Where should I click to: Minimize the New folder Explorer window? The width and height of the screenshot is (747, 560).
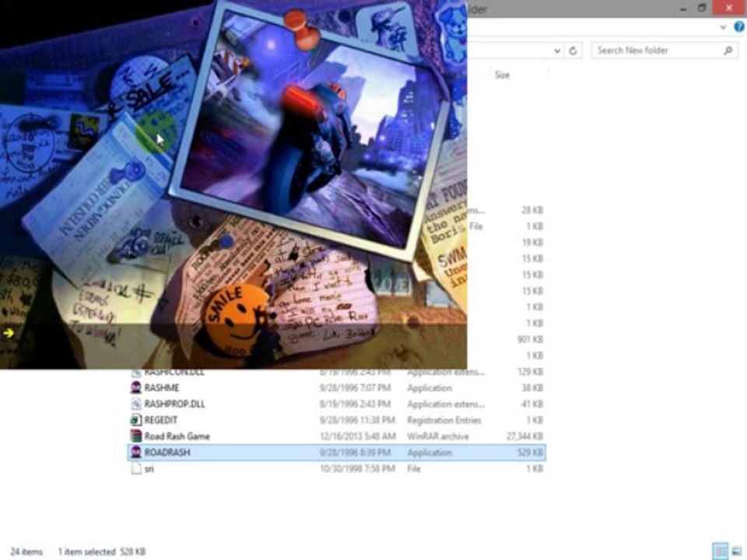[683, 8]
